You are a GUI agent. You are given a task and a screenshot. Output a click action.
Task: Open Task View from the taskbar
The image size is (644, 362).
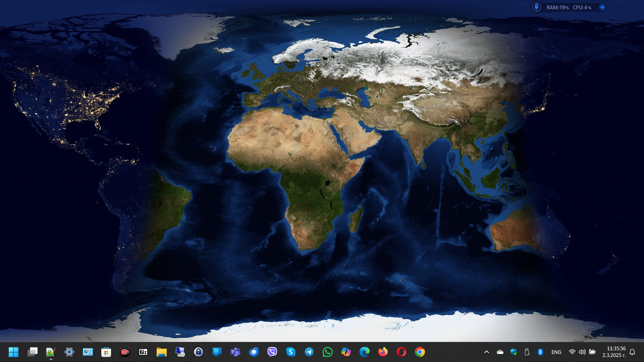pyautogui.click(x=33, y=352)
